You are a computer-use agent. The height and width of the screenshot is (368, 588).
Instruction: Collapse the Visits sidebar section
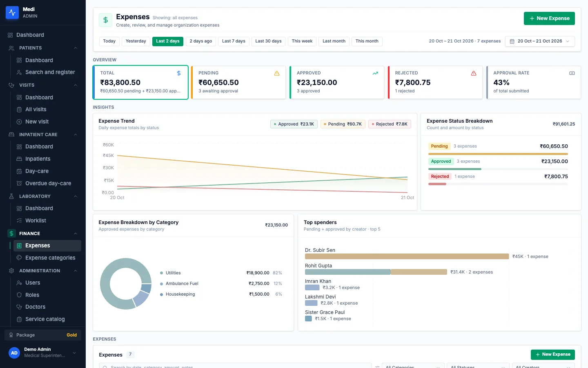[76, 85]
